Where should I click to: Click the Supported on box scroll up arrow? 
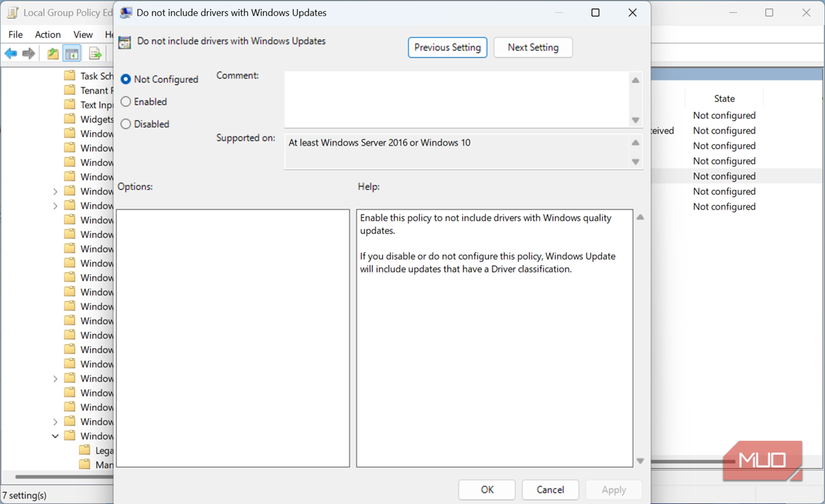click(636, 143)
